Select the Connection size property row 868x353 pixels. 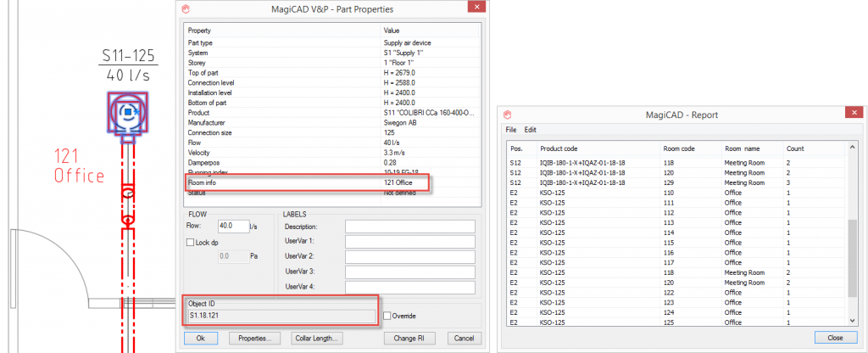tap(332, 133)
